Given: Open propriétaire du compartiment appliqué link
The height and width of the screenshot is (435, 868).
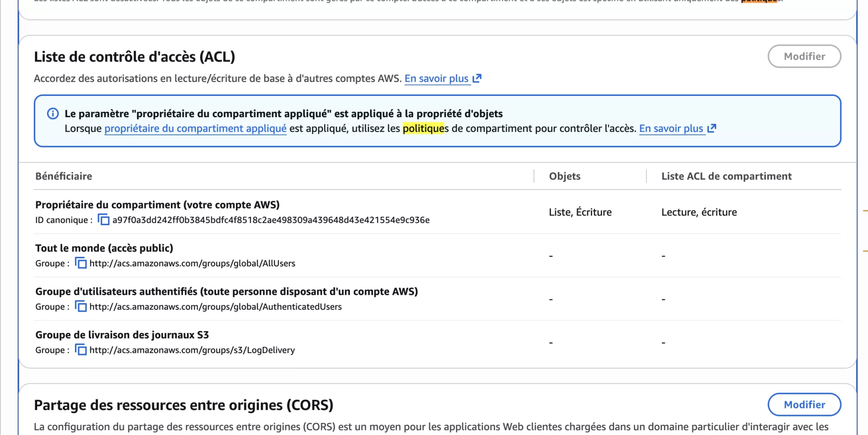Looking at the screenshot, I should [195, 129].
